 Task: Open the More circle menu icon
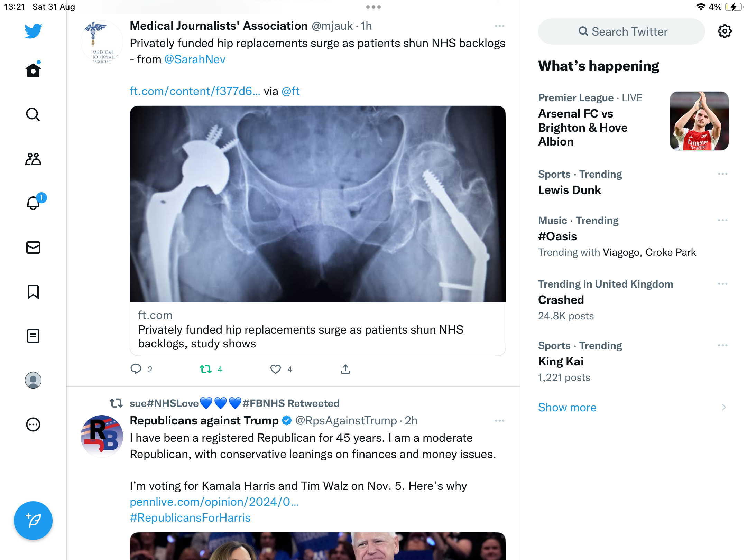[x=33, y=424]
